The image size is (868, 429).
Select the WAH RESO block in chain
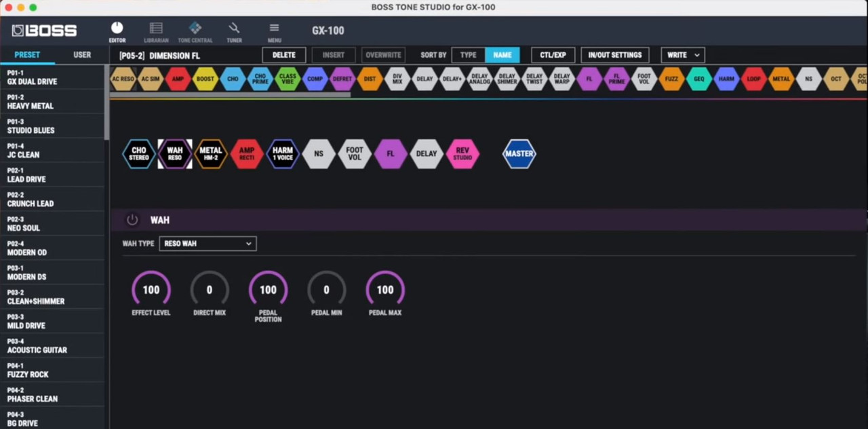click(x=175, y=154)
